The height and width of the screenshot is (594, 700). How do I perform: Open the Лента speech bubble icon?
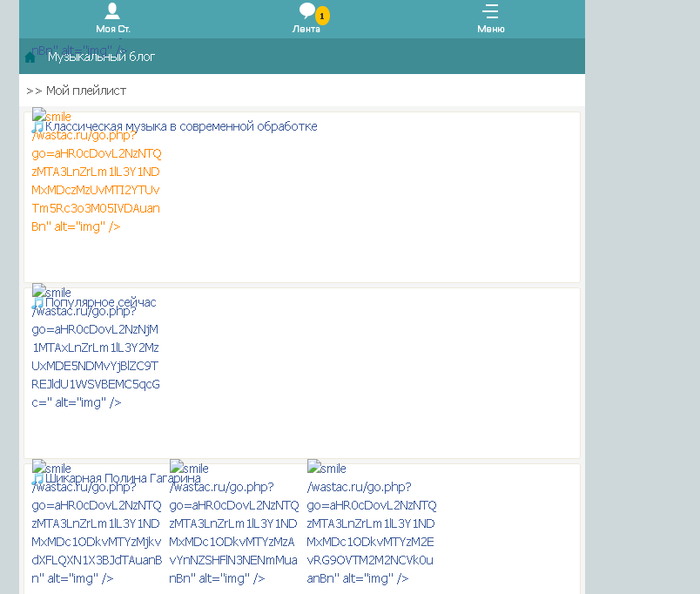point(306,10)
